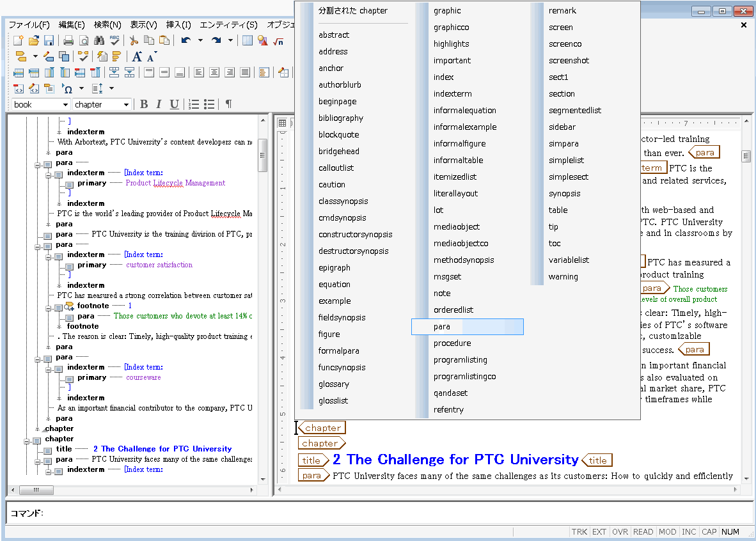Toggle CAP indicator in status bar

[x=709, y=531]
